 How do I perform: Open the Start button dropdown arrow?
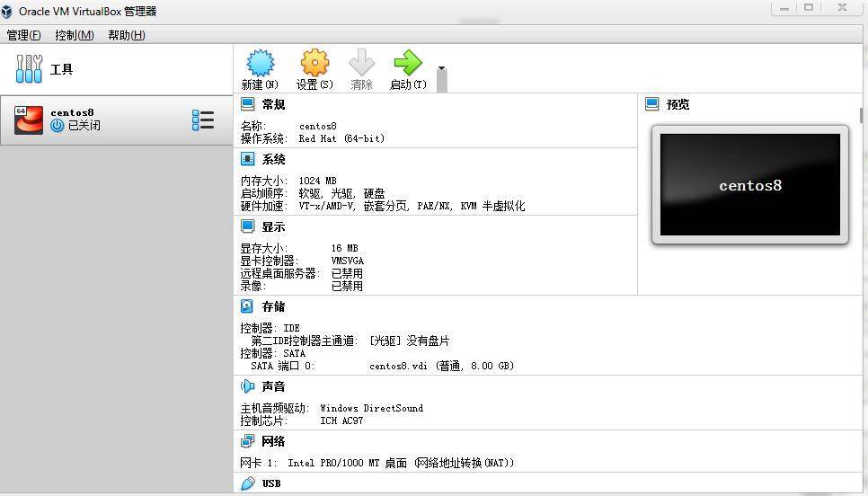click(441, 68)
